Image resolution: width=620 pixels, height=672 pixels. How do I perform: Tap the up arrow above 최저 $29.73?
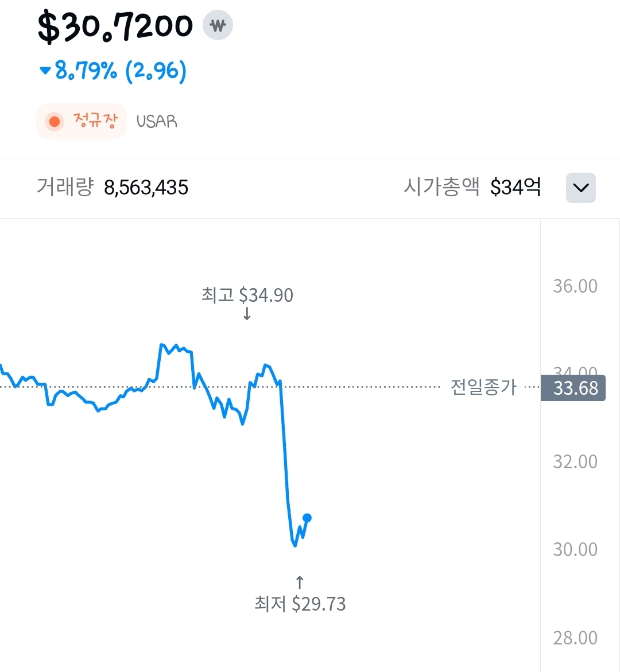coord(300,582)
